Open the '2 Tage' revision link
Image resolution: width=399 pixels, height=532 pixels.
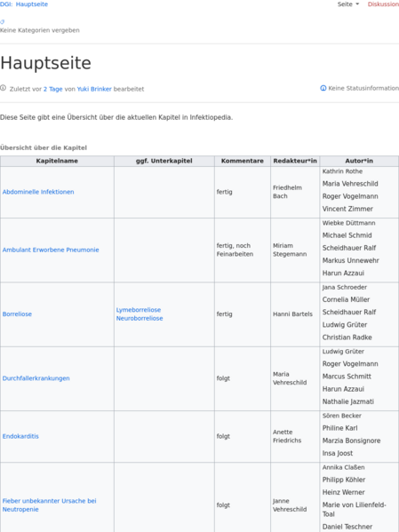52,89
